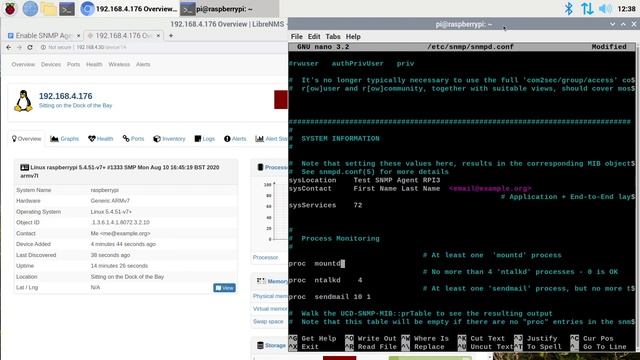Open the device Alert Stats tab
640x360 pixels.
tap(271, 139)
